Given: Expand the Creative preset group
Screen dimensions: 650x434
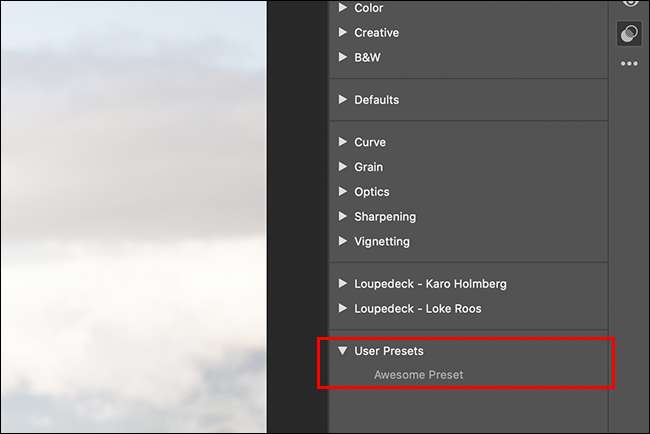Looking at the screenshot, I should [343, 33].
